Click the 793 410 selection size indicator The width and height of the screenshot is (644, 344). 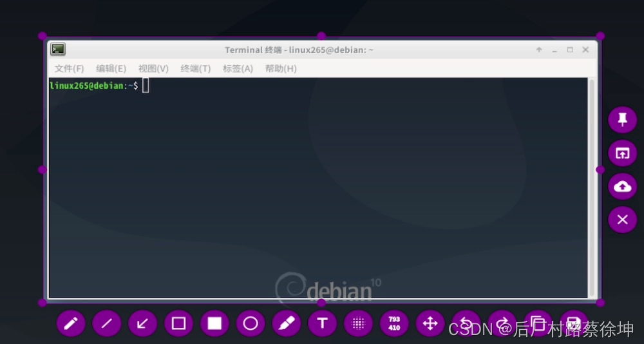394,323
